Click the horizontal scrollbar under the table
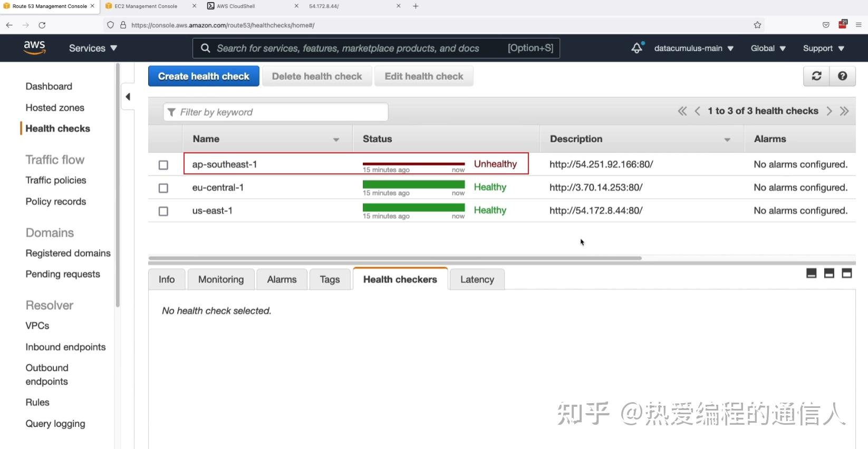This screenshot has height=449, width=868. (x=395, y=258)
